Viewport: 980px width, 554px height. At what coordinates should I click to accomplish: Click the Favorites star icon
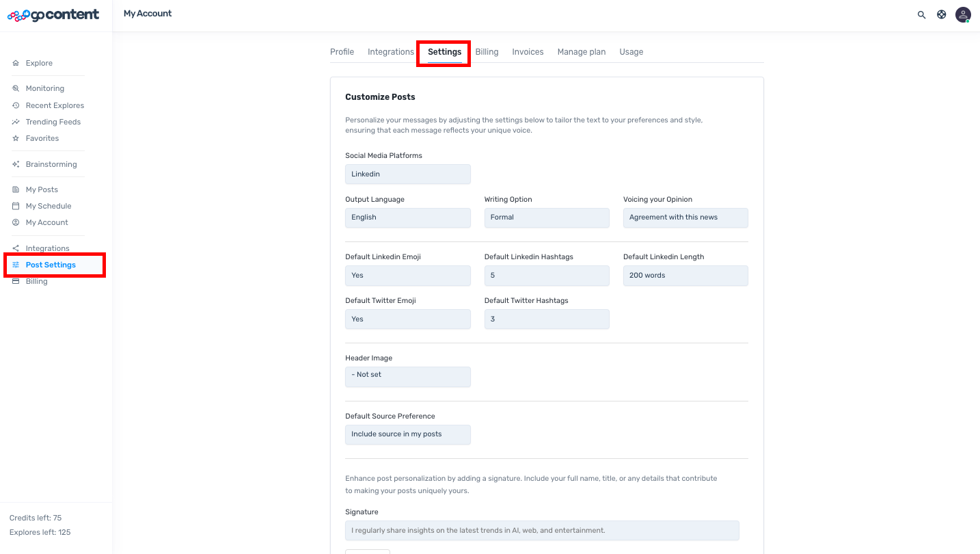coord(16,138)
